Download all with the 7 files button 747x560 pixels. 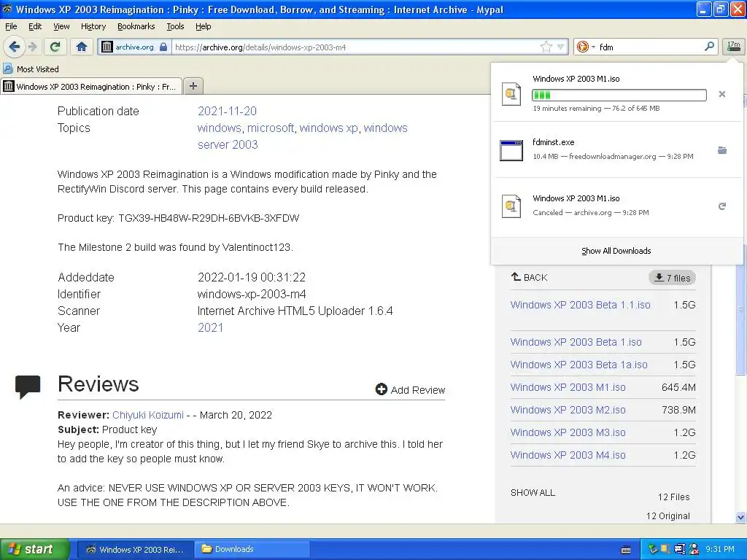pyautogui.click(x=672, y=278)
